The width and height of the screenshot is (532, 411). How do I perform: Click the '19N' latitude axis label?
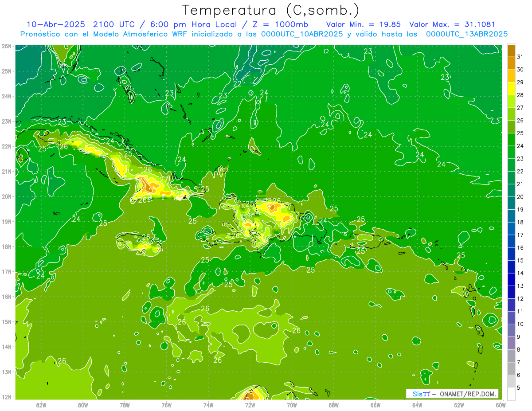(7, 222)
